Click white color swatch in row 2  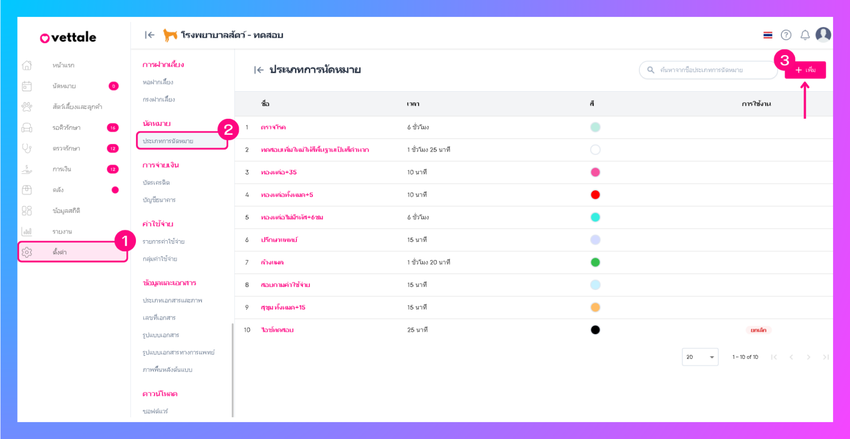(595, 150)
